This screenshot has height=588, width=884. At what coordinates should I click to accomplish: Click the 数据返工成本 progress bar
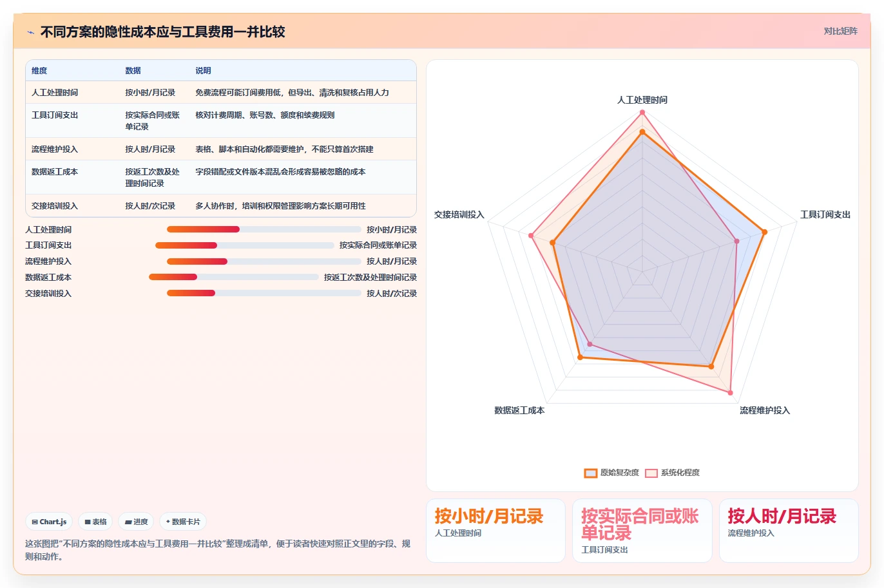(234, 277)
